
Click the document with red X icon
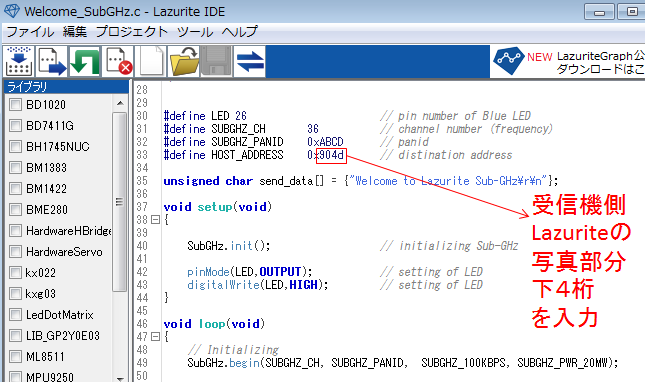point(118,61)
